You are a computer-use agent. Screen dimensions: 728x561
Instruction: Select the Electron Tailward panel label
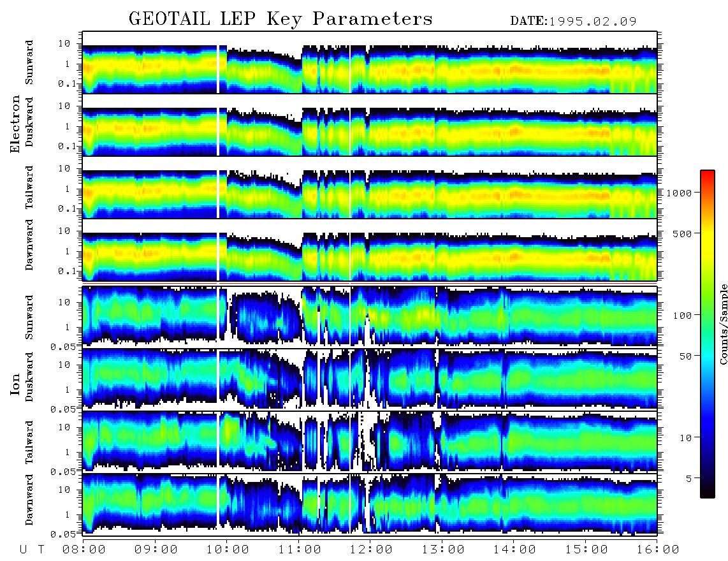point(29,187)
